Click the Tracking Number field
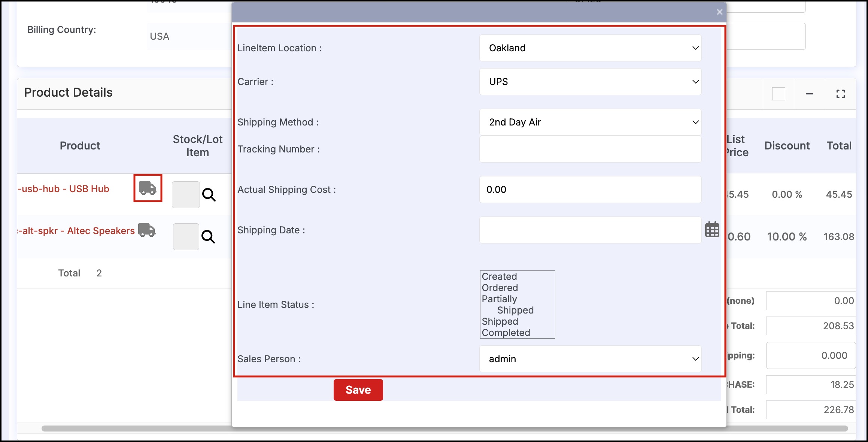 [590, 149]
